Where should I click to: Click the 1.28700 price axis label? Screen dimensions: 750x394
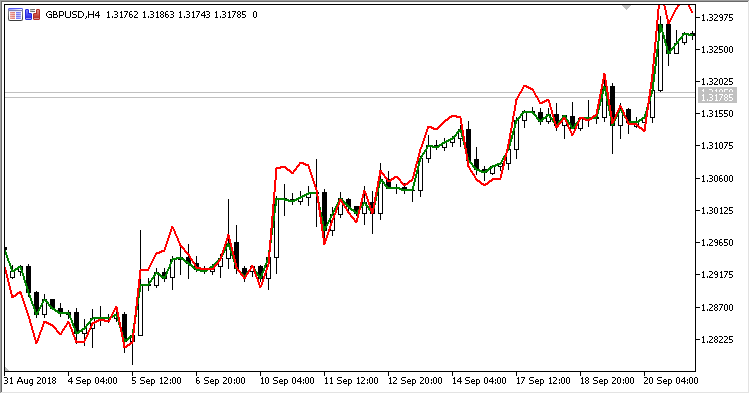[x=717, y=307]
